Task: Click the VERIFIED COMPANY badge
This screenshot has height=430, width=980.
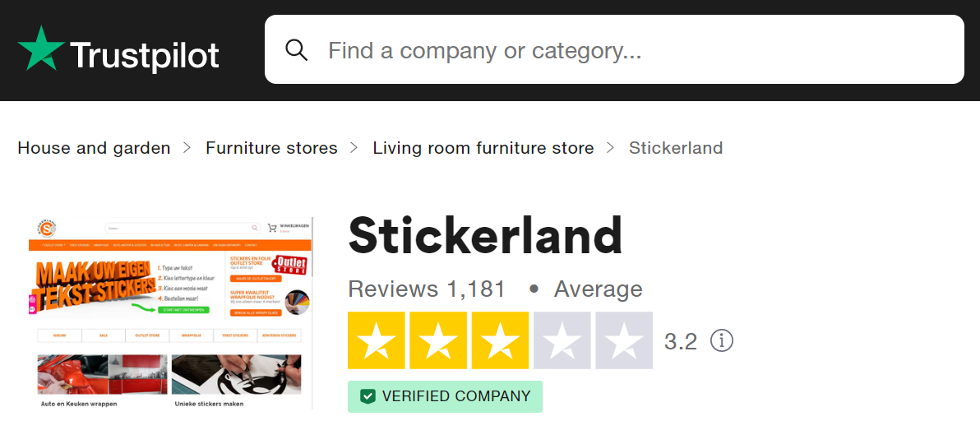Action: tap(445, 396)
